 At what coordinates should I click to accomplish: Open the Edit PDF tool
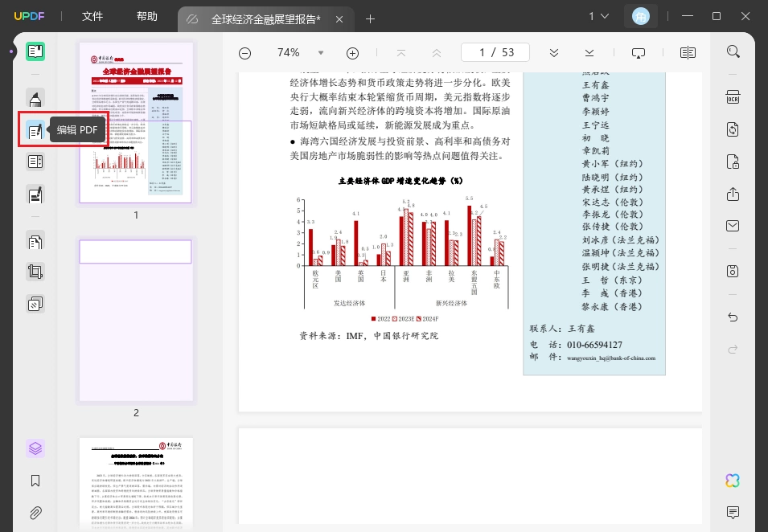click(35, 129)
